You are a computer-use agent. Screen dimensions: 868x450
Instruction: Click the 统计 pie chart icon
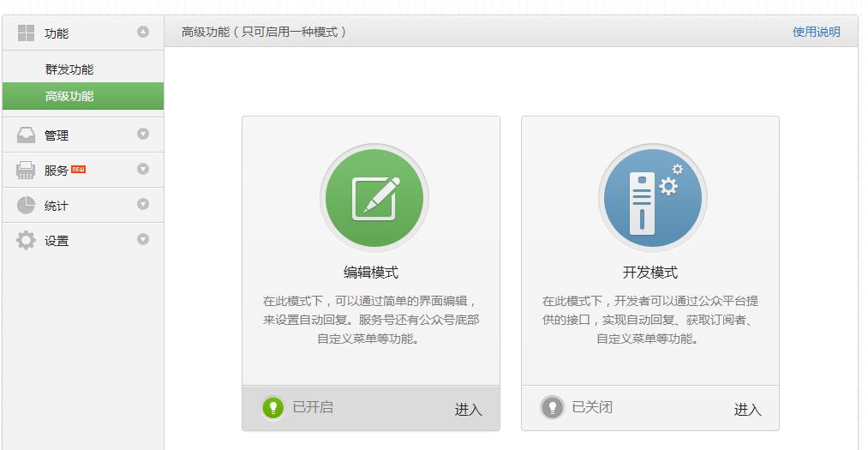click(26, 206)
